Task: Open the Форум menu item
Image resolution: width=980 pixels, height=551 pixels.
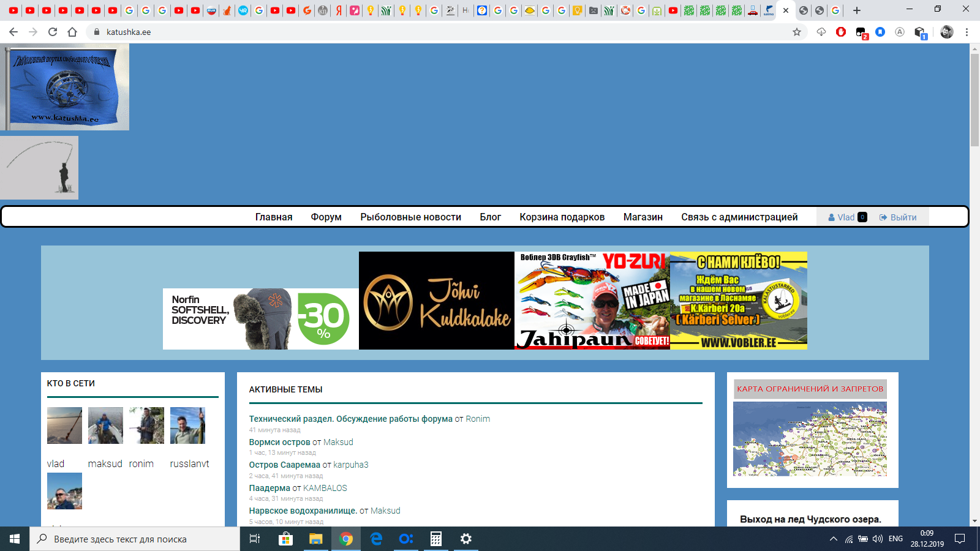Action: point(326,217)
